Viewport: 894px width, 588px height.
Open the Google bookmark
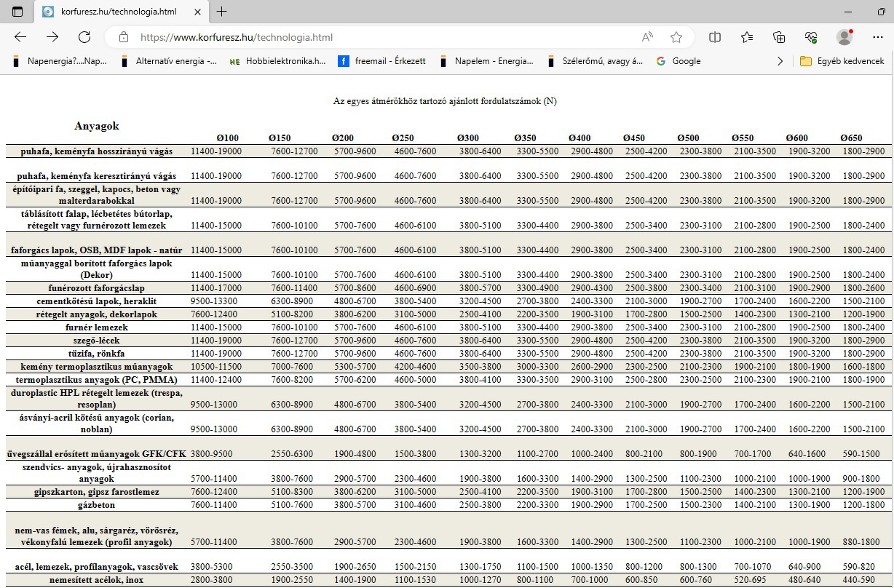coord(679,61)
